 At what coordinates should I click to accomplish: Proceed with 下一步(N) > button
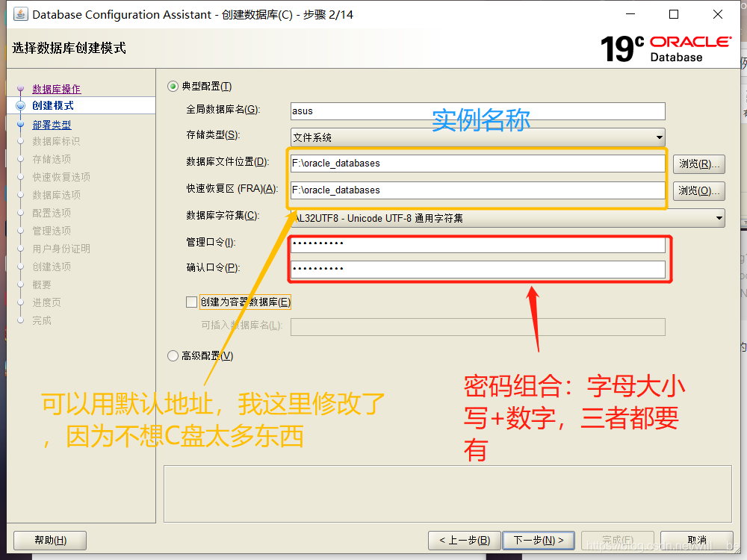(539, 540)
